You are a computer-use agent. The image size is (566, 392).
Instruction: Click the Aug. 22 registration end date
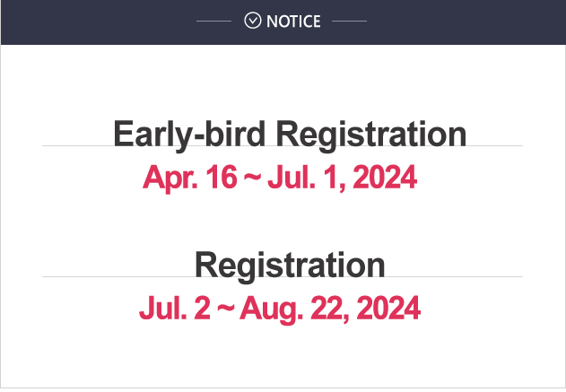pos(294,309)
